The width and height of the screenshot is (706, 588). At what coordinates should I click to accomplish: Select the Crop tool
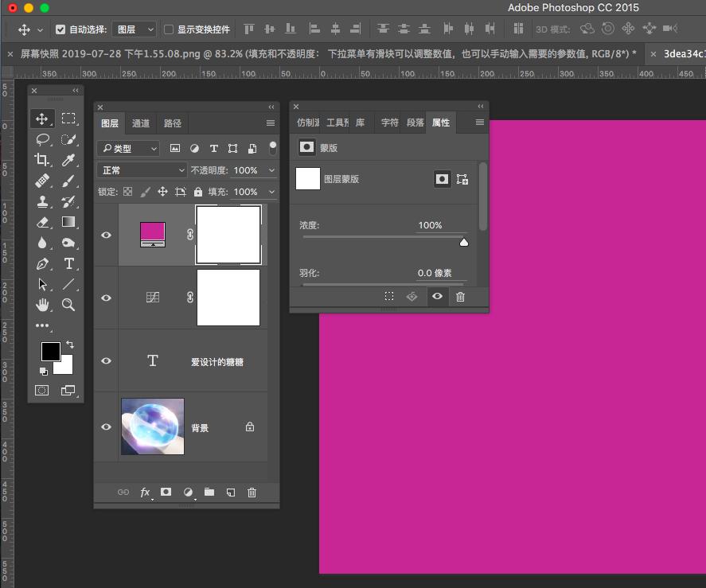[x=42, y=160]
